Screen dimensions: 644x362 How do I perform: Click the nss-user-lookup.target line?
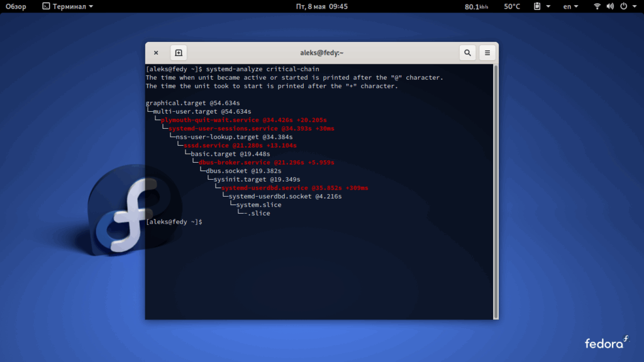click(234, 137)
